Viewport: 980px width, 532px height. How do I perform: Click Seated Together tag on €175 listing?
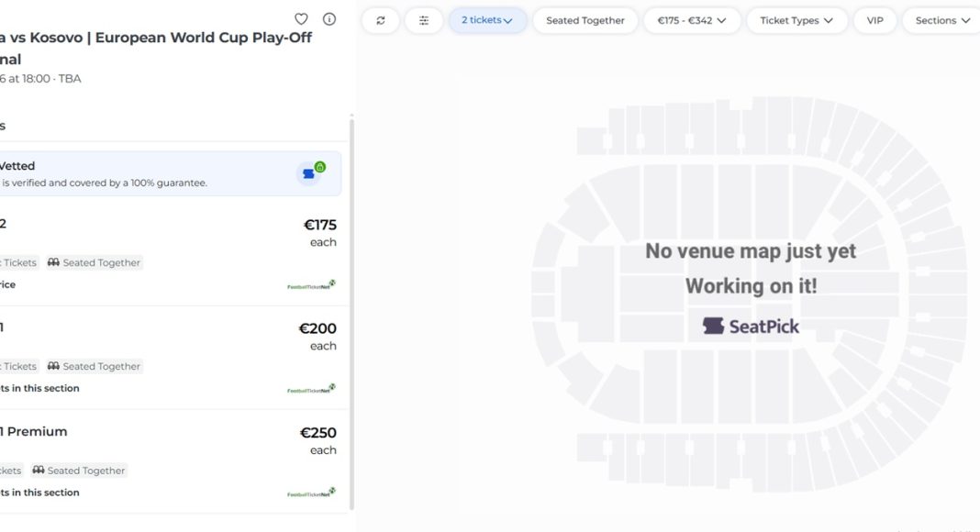[x=95, y=262]
